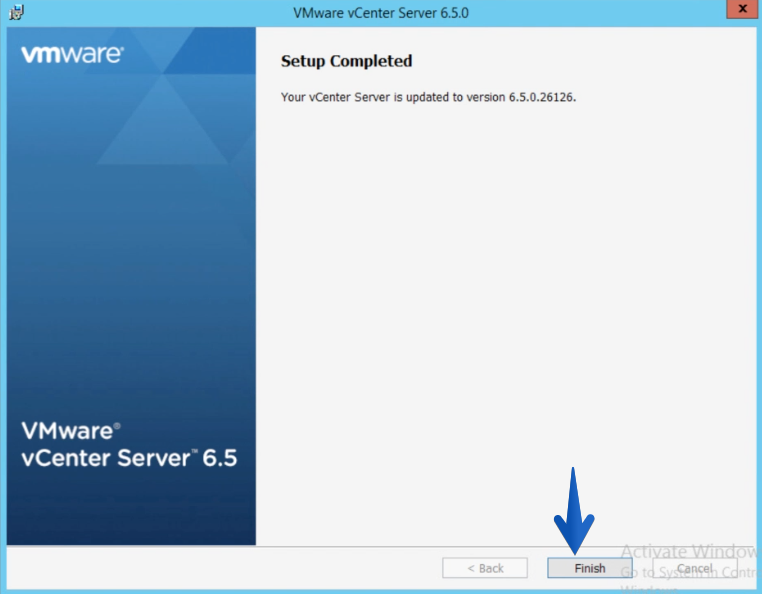Close the vCenter Server installer window
The width and height of the screenshot is (762, 594).
(742, 9)
